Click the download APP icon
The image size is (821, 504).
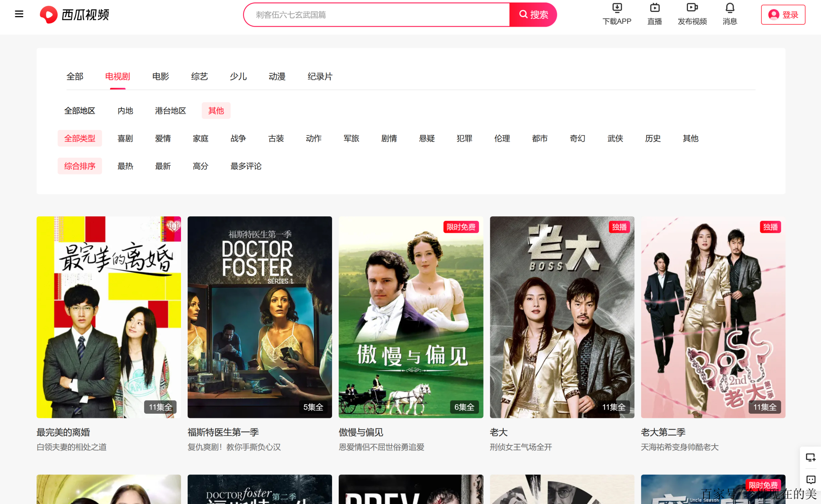tap(617, 8)
